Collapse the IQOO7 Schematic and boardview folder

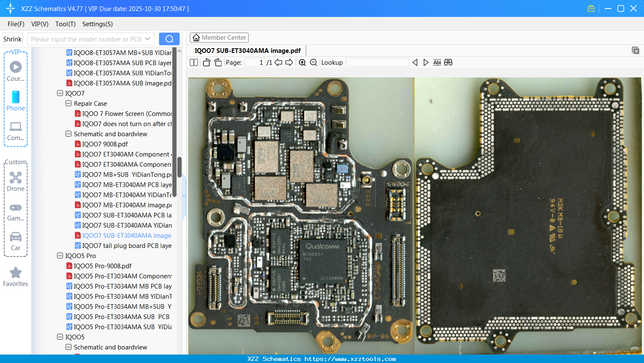(x=69, y=134)
